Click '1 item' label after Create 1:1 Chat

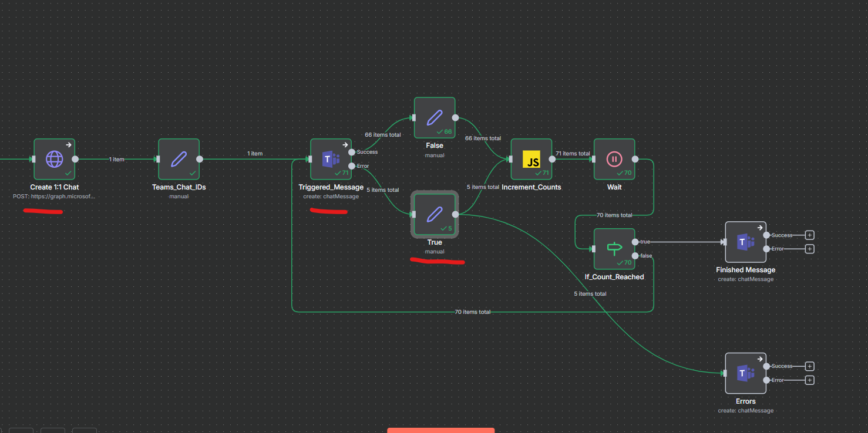click(117, 160)
